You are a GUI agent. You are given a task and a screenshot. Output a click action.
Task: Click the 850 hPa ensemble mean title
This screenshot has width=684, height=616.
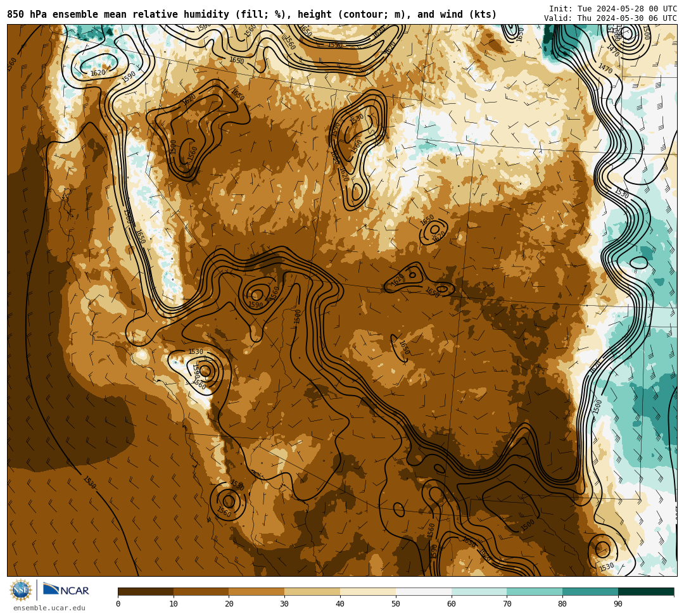point(251,15)
